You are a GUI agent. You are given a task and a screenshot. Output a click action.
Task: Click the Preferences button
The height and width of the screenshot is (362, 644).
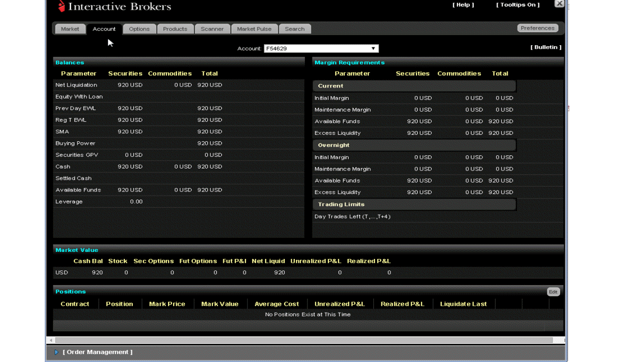point(537,28)
